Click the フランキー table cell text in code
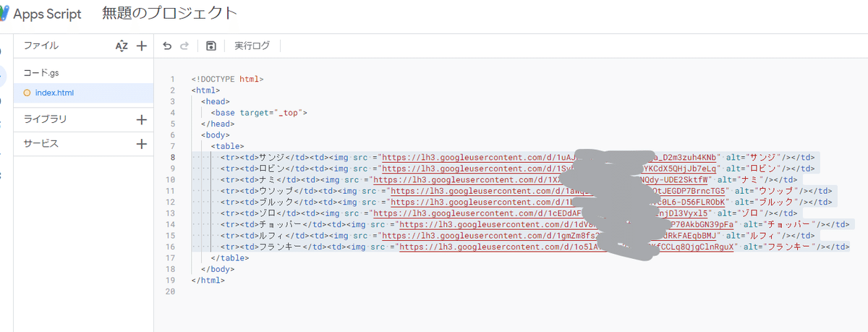 coord(281,247)
